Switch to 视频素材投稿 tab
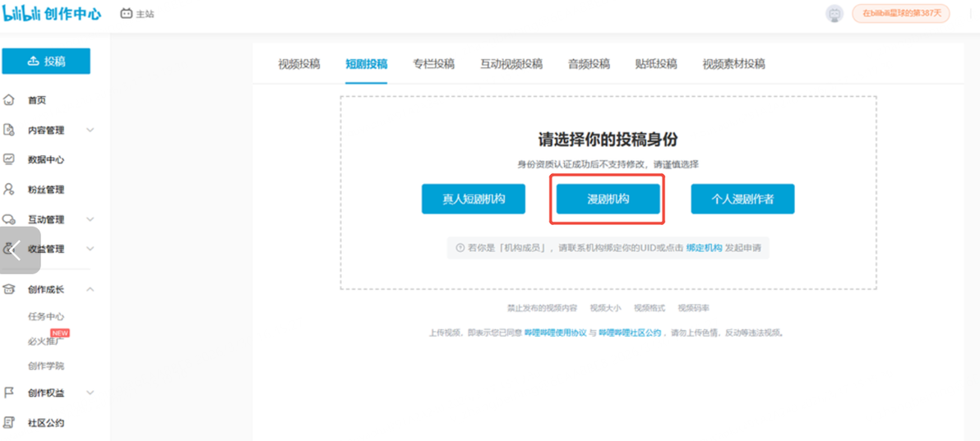 [733, 64]
